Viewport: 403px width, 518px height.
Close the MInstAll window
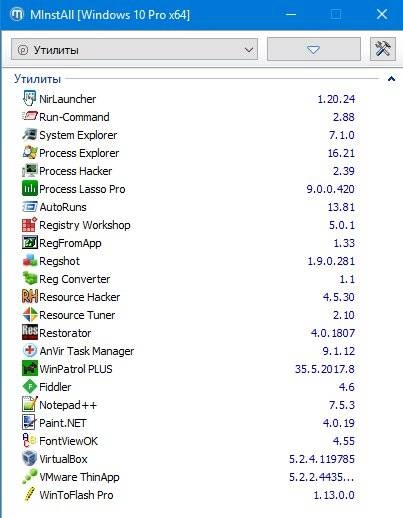point(382,14)
